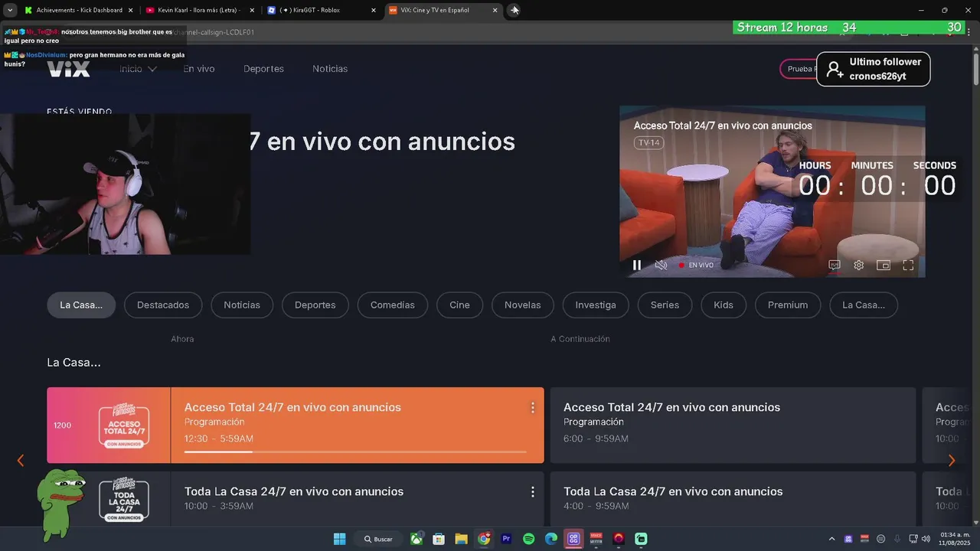Image resolution: width=980 pixels, height=551 pixels.
Task: Open the Noticias nav item
Action: pyautogui.click(x=330, y=69)
